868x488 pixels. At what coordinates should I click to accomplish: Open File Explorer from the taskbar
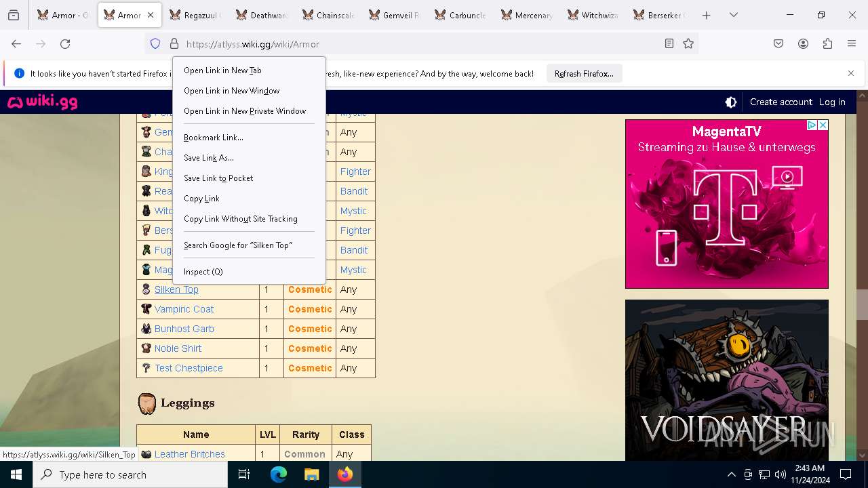[311, 474]
